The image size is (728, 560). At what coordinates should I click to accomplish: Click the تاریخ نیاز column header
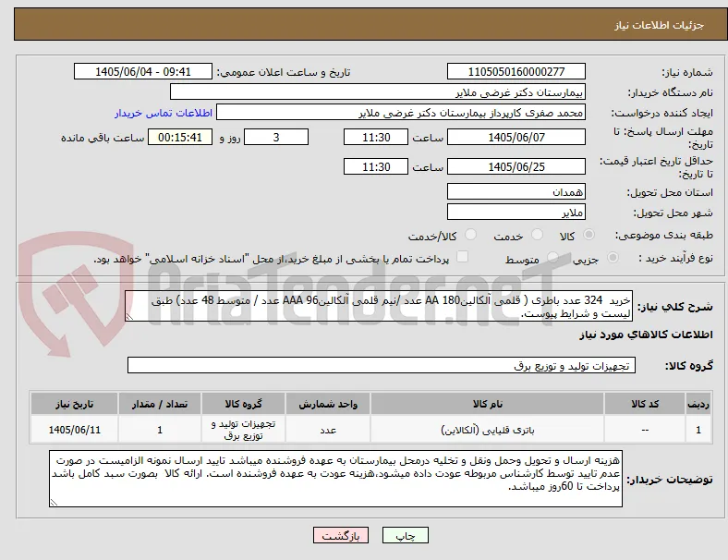(74, 404)
